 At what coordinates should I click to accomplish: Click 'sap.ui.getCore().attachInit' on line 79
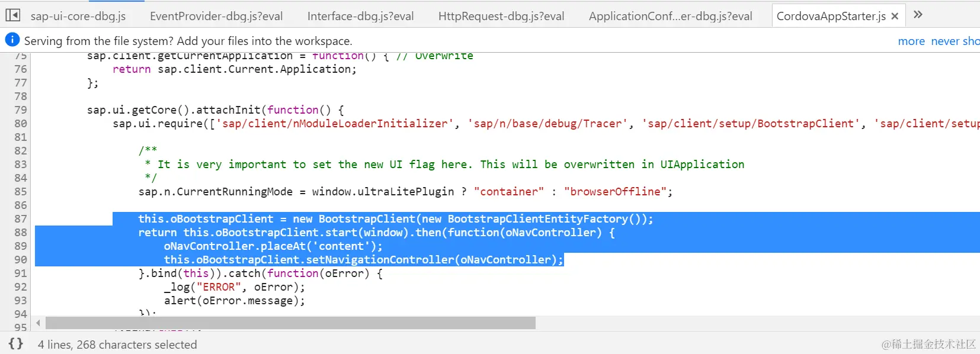[174, 110]
